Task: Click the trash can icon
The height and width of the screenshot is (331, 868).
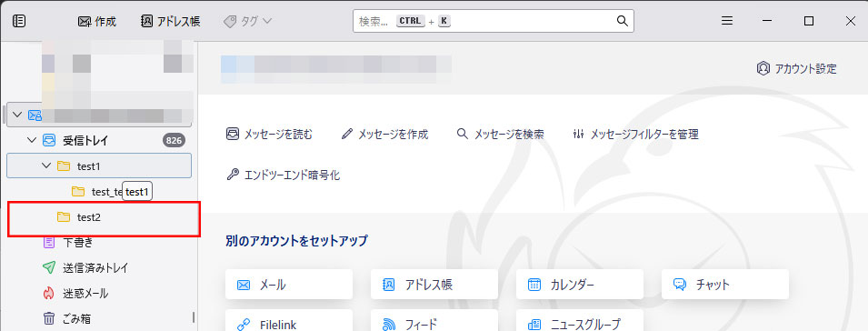Action: [49, 319]
